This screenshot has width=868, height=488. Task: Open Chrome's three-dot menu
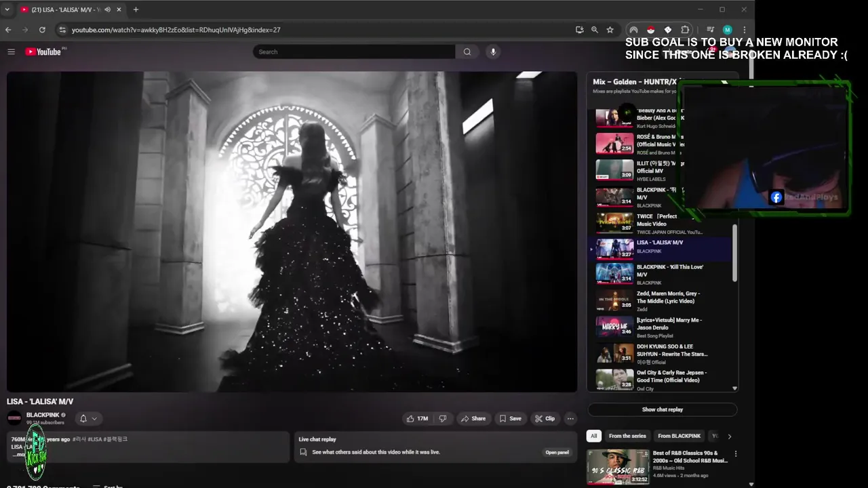[x=744, y=30]
